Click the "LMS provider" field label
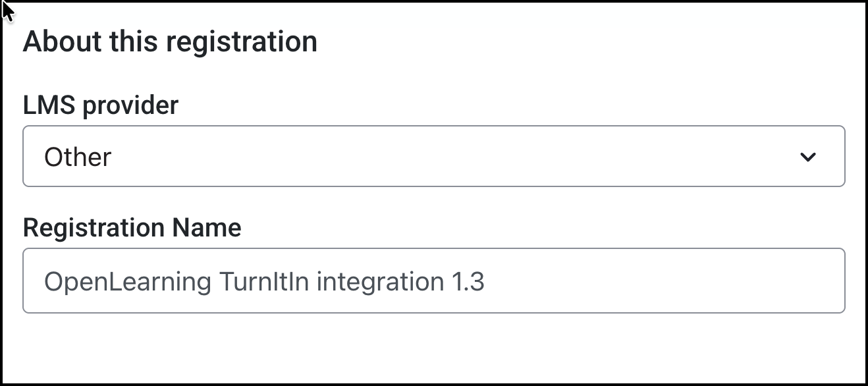The height and width of the screenshot is (386, 868). tap(101, 105)
